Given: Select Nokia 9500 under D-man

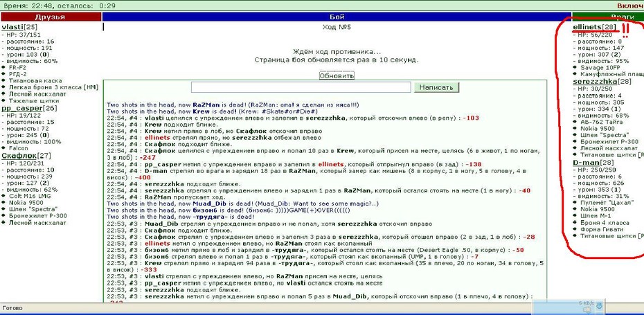Looking at the screenshot, I should coord(598,209).
